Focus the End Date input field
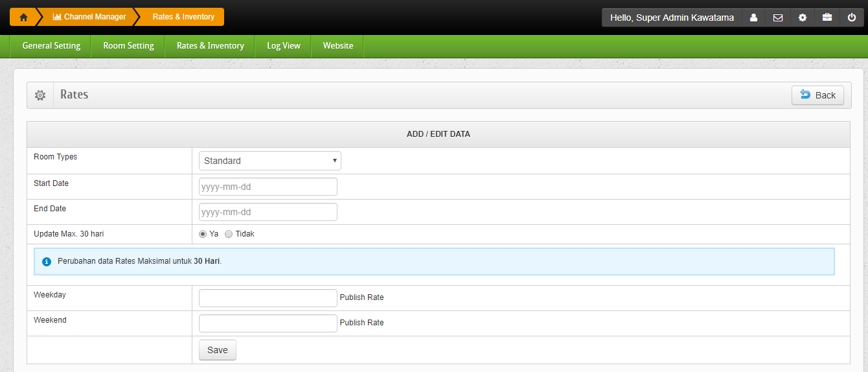The image size is (868, 372). coord(268,212)
